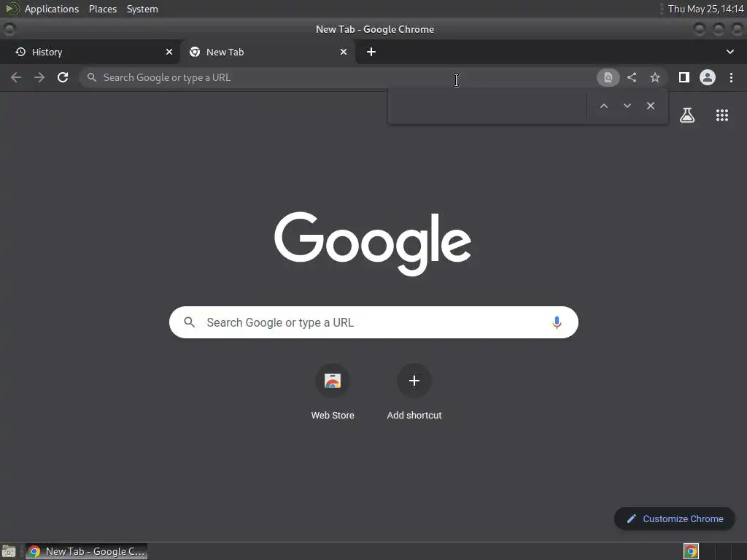
Task: Click the Customize Chrome button
Action: pos(675,518)
